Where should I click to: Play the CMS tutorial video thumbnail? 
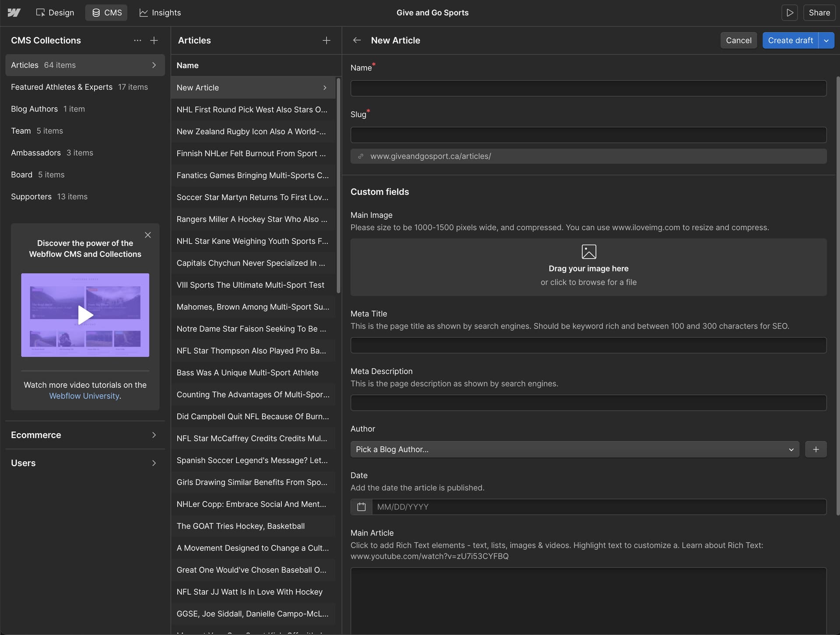click(x=85, y=315)
